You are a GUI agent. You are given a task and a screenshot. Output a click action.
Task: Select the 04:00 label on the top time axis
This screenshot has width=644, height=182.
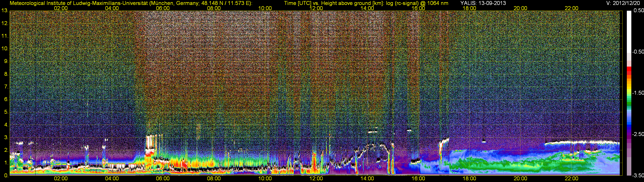112,8
